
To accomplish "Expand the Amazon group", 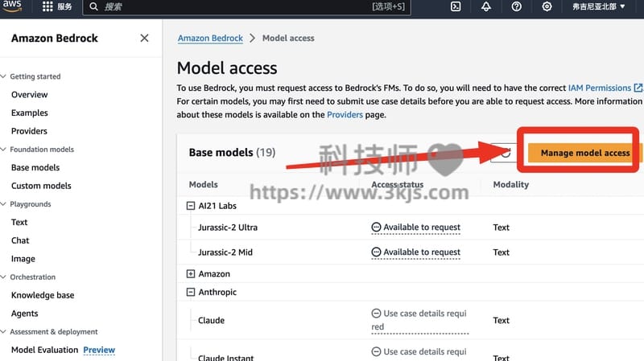I will pos(191,273).
